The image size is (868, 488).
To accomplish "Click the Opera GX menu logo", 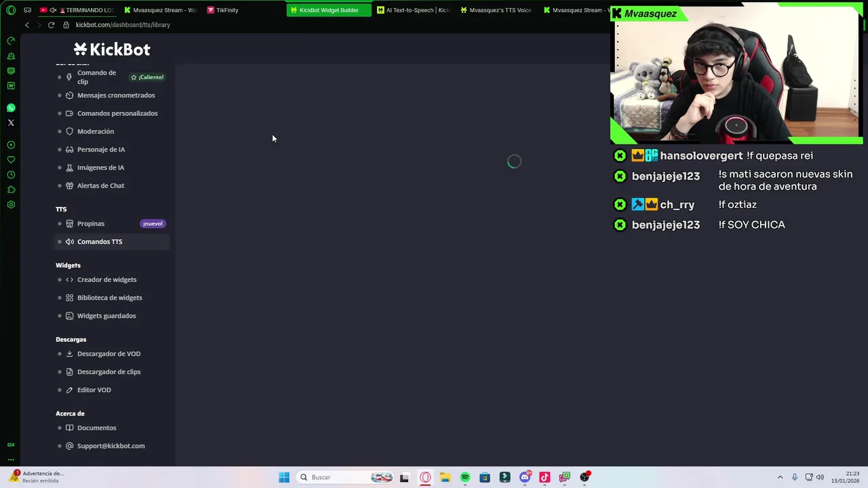I will tap(11, 10).
